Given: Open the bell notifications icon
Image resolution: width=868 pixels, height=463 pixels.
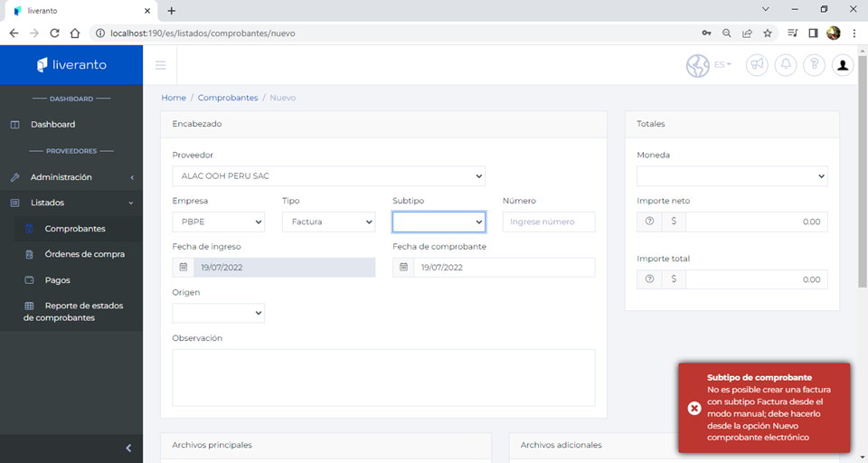Looking at the screenshot, I should click(786, 65).
